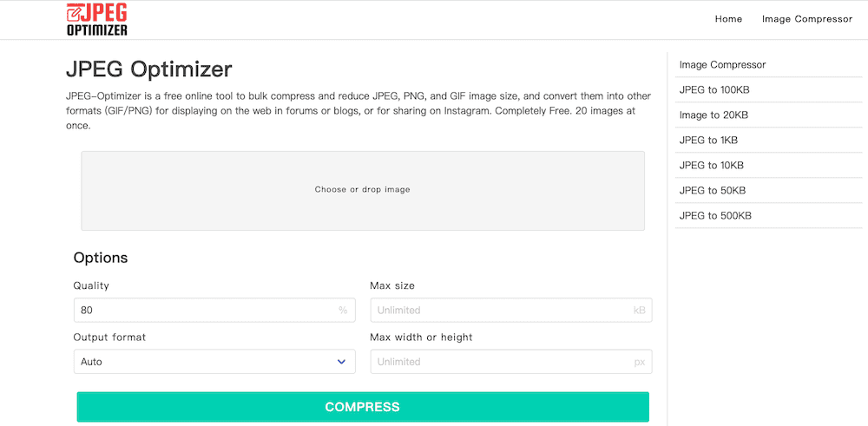Viewport: 868px width, 426px height.
Task: Open the Image to 20KB link
Action: pos(713,115)
